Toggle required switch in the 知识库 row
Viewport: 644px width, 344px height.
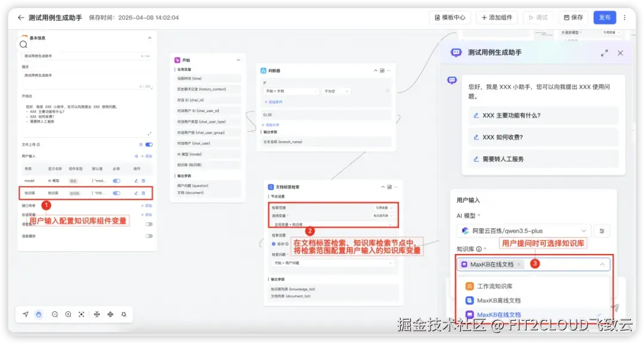click(x=117, y=193)
